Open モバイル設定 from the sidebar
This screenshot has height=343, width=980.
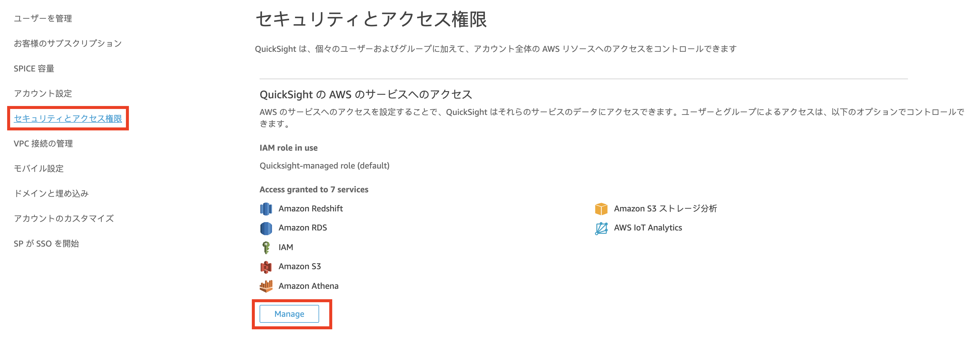coord(38,169)
